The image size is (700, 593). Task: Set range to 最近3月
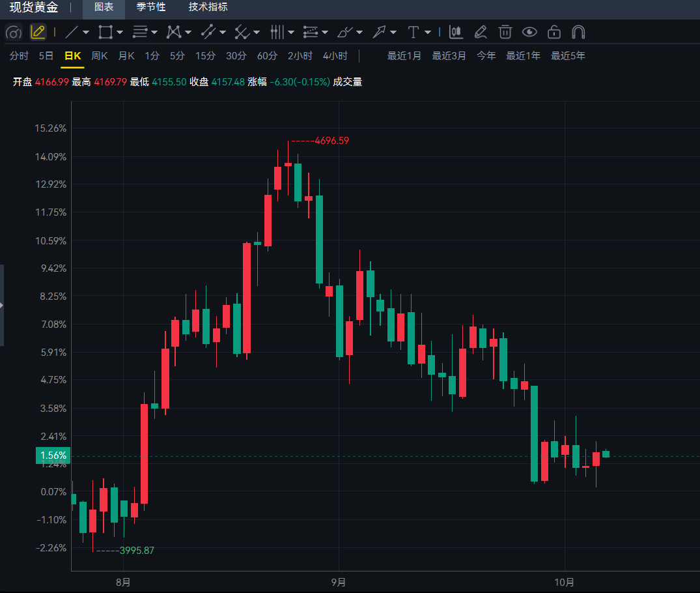click(449, 56)
